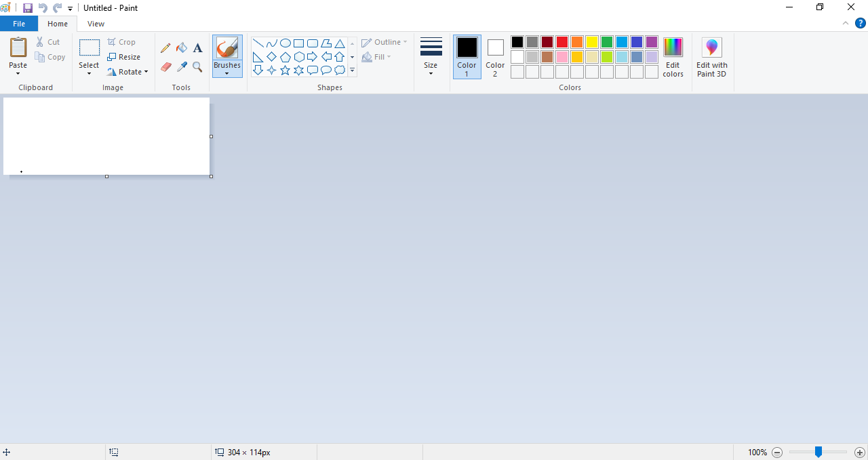Select the Oval callout shape
This screenshot has width=868, height=460.
tap(326, 70)
